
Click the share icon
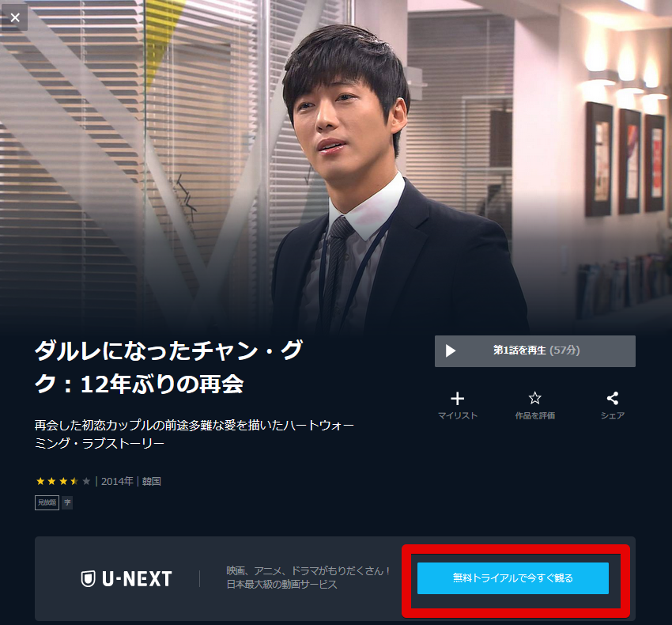[613, 398]
